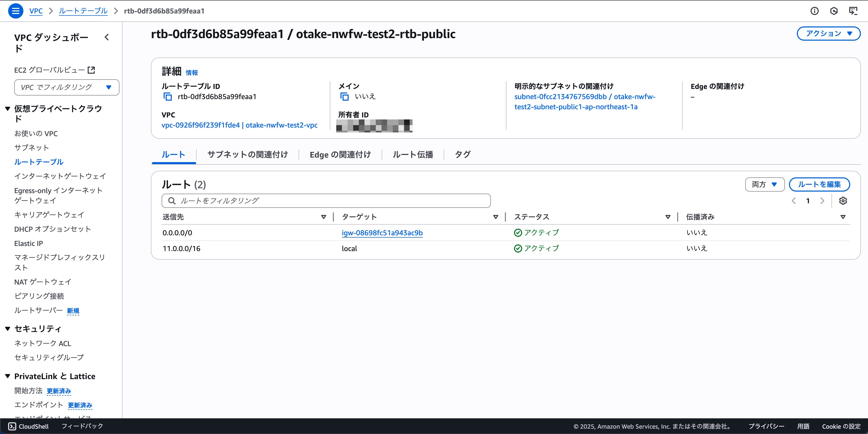This screenshot has height=434, width=868.
Task: Open お使いの VPC in sidebar
Action: coord(36,133)
